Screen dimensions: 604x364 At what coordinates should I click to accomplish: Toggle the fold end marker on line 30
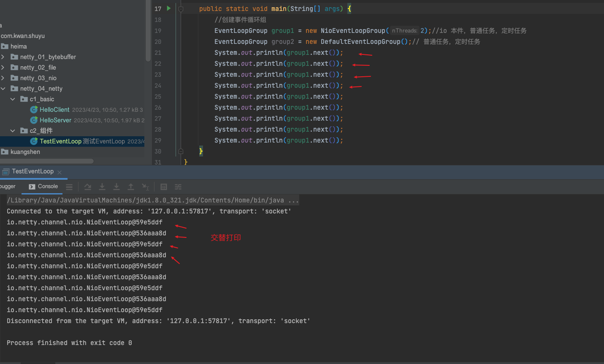click(x=181, y=151)
